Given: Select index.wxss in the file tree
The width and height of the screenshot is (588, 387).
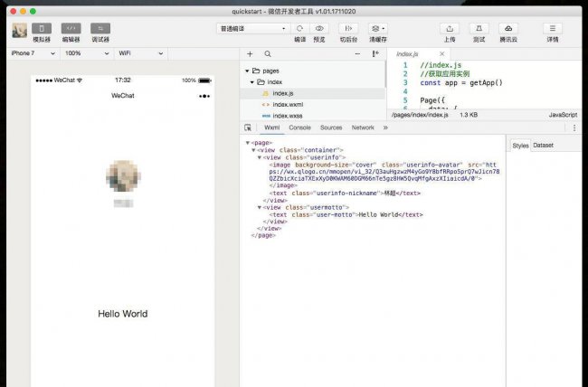Looking at the screenshot, I should point(312,116).
